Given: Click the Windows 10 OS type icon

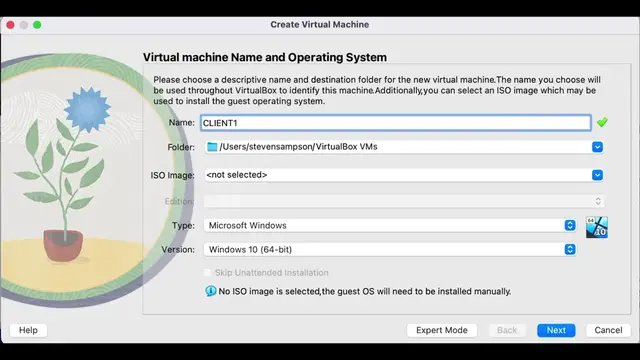Looking at the screenshot, I should coord(597,227).
